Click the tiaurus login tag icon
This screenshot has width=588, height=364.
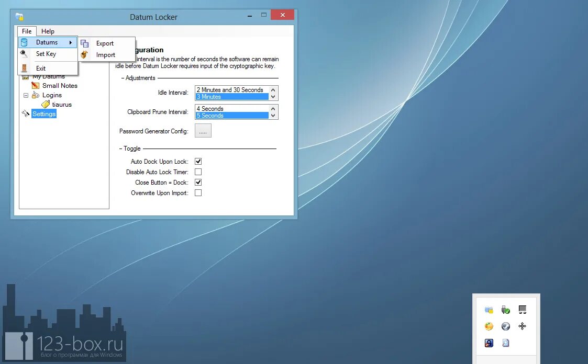(46, 105)
